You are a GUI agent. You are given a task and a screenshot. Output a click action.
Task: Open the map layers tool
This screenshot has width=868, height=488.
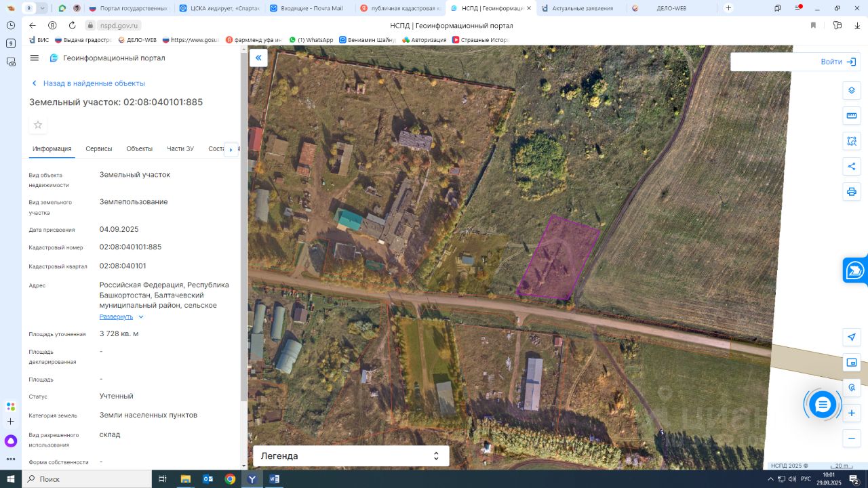[x=852, y=90]
